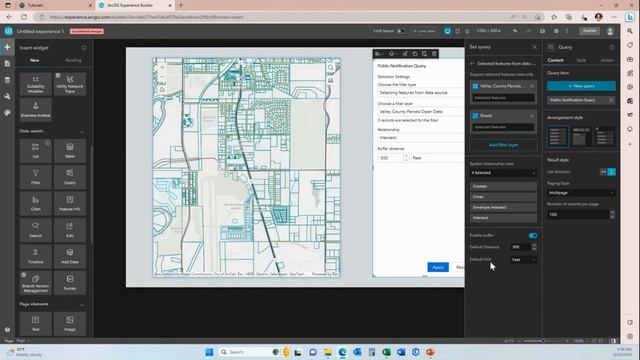Add the Utility Network Trace widget
Viewport: 640px width, 360px height.
coord(70,84)
